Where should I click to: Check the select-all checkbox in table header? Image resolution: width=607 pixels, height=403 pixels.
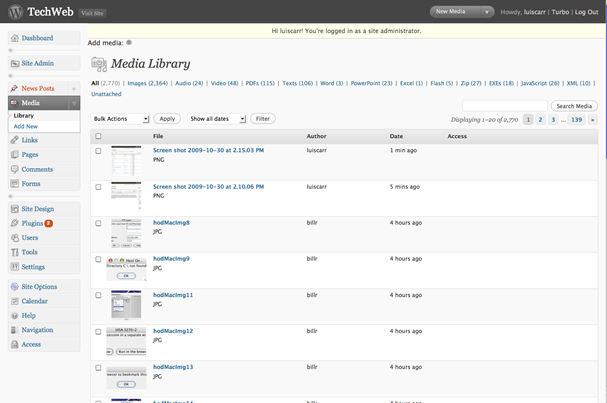point(98,136)
